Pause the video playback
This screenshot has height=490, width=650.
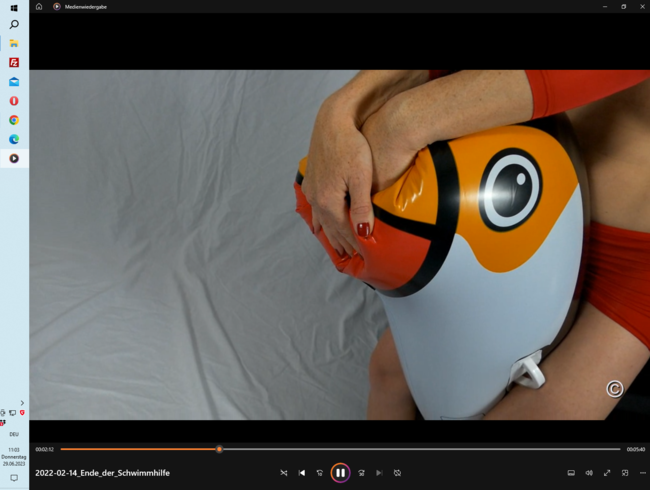[x=340, y=473]
